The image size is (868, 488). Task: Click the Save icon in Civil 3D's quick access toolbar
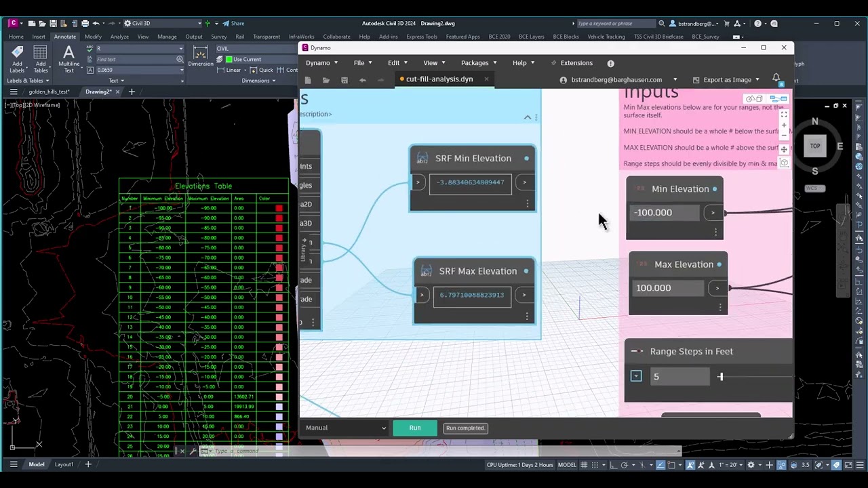point(54,23)
